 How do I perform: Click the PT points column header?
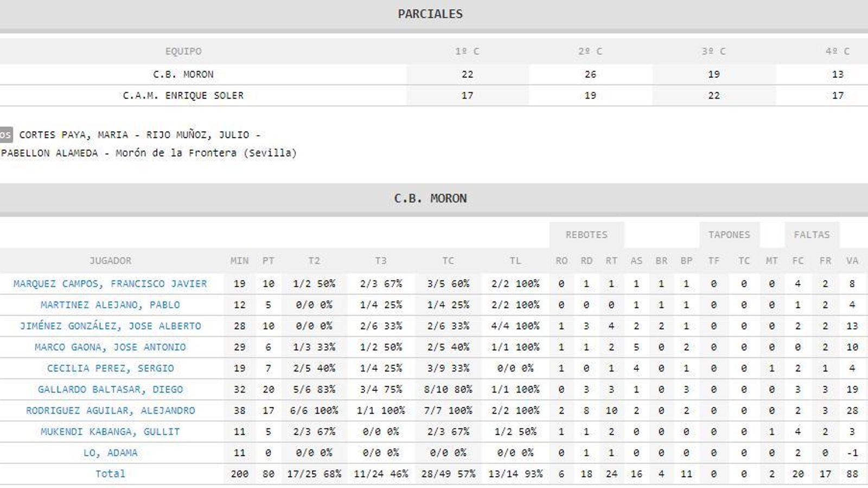pyautogui.click(x=268, y=261)
